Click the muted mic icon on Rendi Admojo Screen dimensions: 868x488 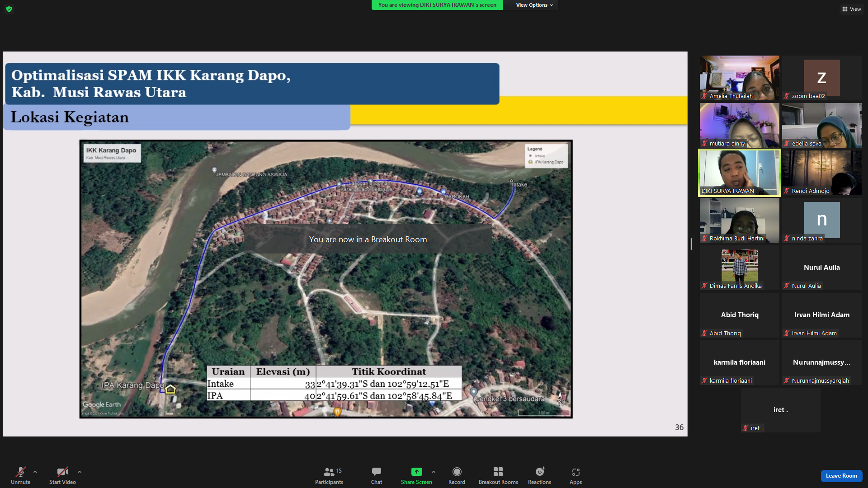(x=787, y=191)
